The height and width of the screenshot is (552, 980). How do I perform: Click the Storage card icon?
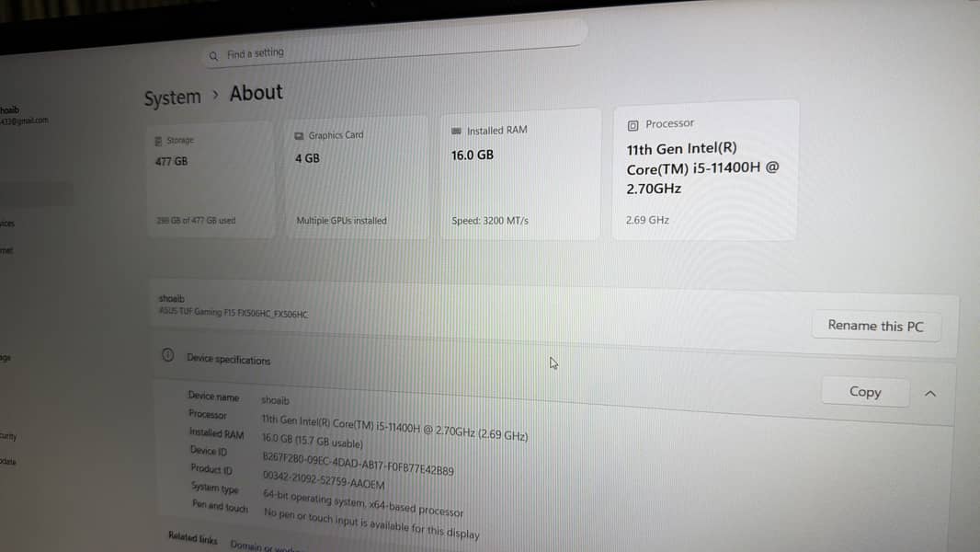click(158, 141)
